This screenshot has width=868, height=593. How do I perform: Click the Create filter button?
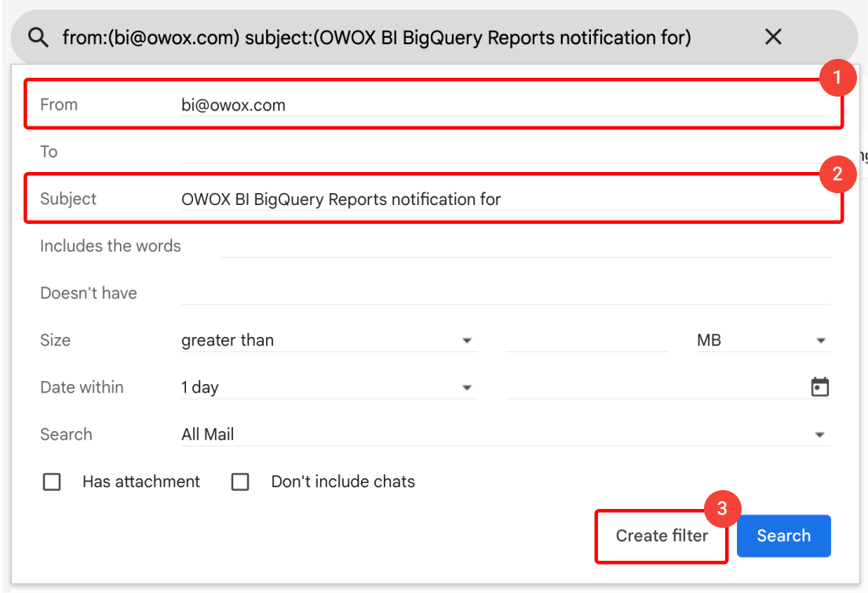(662, 536)
